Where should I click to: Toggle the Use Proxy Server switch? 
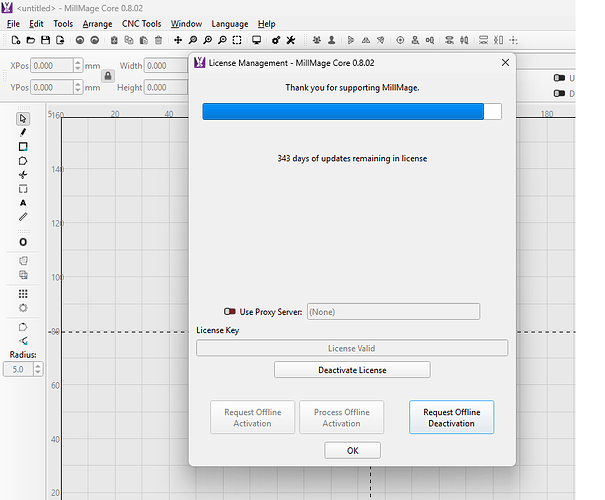coord(230,311)
